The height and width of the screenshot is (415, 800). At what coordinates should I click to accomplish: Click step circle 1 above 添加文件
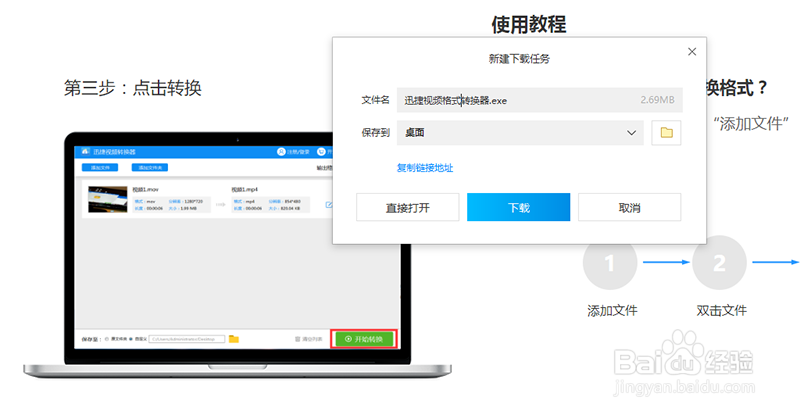(x=610, y=263)
